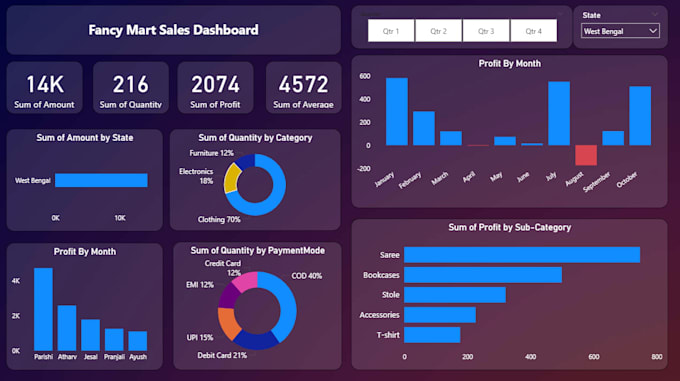Click the Furniture 12% label

212,153
